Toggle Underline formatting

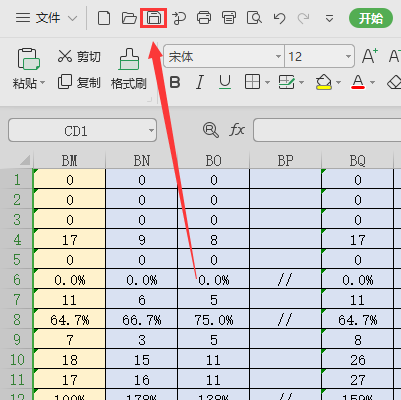tap(225, 82)
